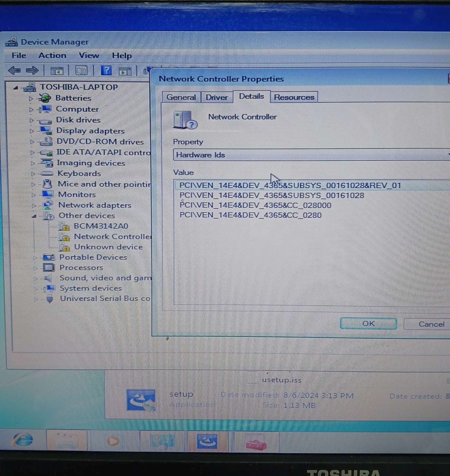Click the OK button
Image resolution: width=450 pixels, height=476 pixels.
click(x=368, y=324)
